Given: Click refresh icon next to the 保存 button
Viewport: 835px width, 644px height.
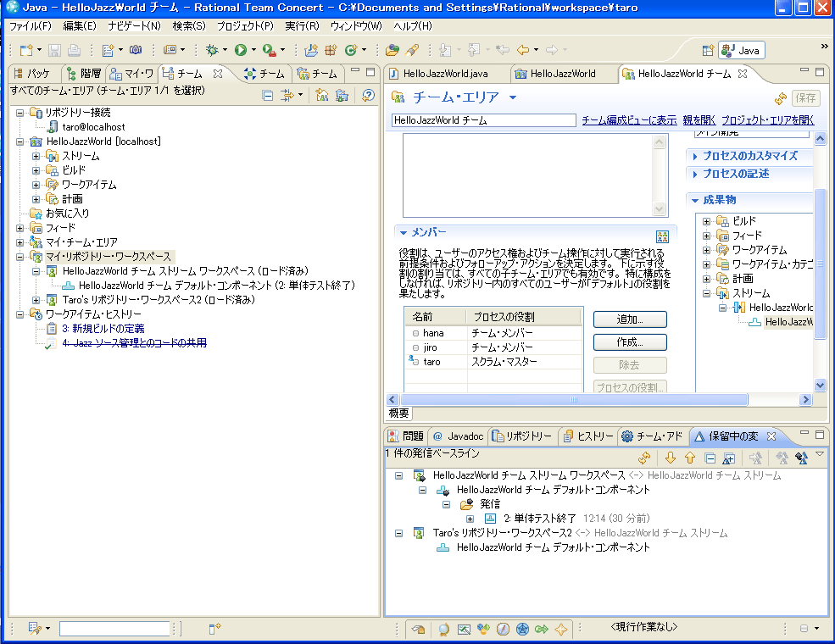Looking at the screenshot, I should [781, 98].
